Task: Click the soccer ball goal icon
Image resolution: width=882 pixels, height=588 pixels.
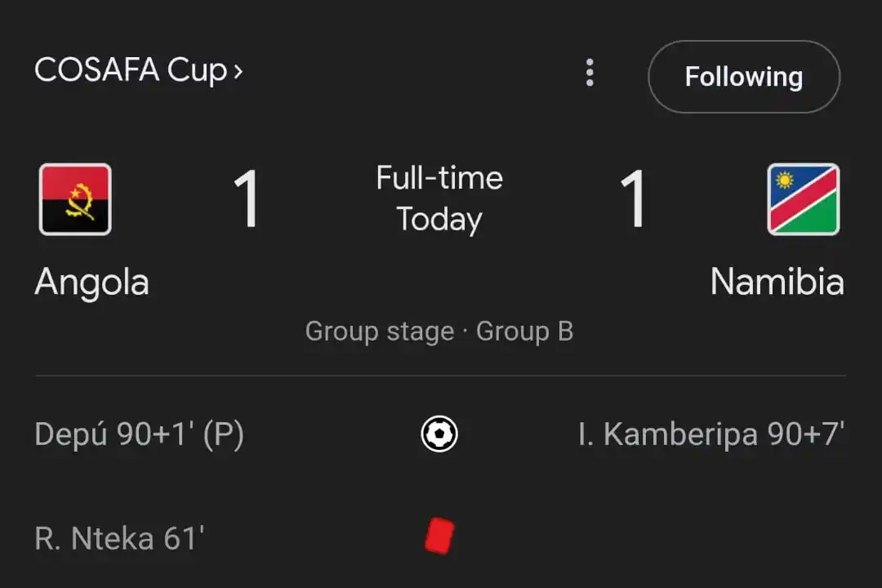Action: [x=439, y=434]
